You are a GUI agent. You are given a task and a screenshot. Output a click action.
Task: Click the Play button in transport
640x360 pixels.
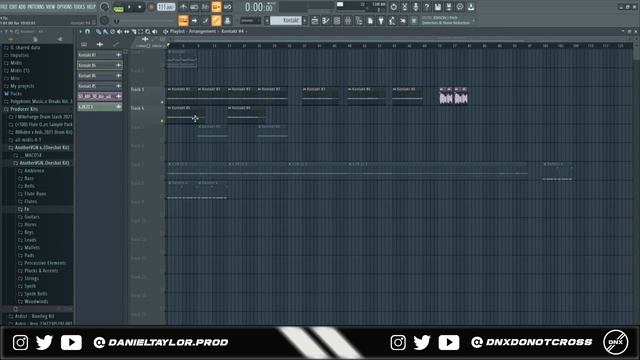[x=129, y=7]
